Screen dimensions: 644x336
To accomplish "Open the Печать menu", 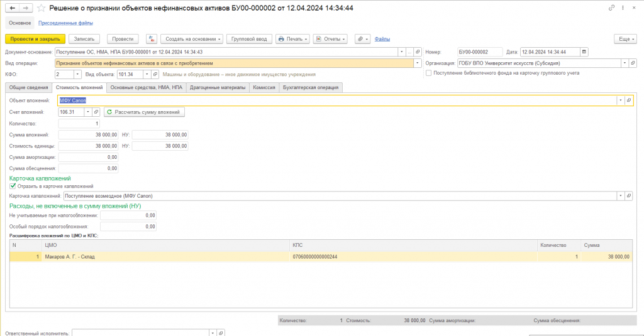I will point(292,39).
